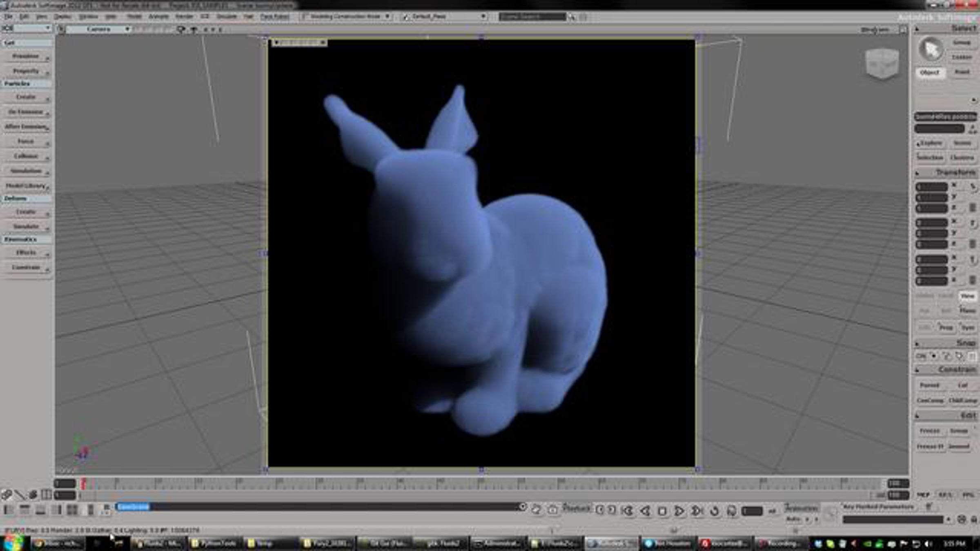Image resolution: width=980 pixels, height=551 pixels.
Task: Click the camera icon left of Playback
Action: (x=552, y=509)
